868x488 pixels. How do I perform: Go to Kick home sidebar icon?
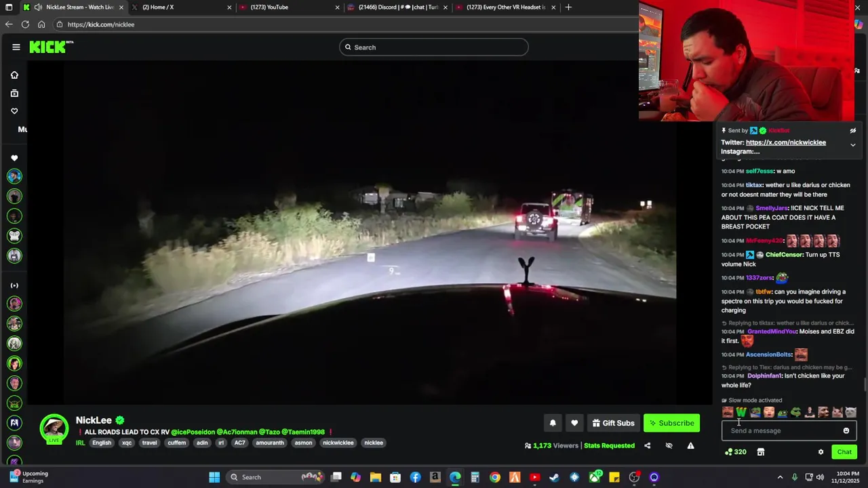pyautogui.click(x=14, y=75)
